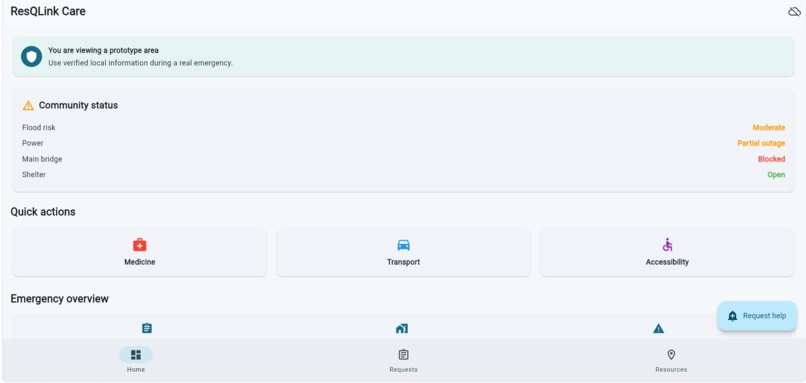Click the clipboard icon under Emergency overview

tap(147, 328)
